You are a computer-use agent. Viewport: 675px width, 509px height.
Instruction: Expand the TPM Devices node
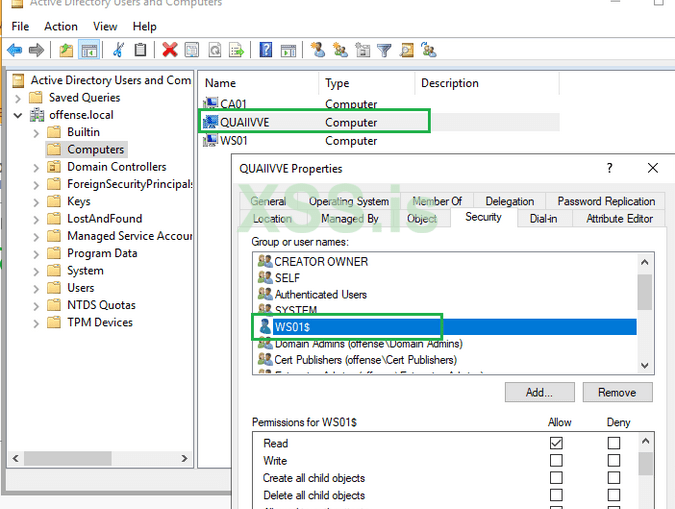pos(36,323)
